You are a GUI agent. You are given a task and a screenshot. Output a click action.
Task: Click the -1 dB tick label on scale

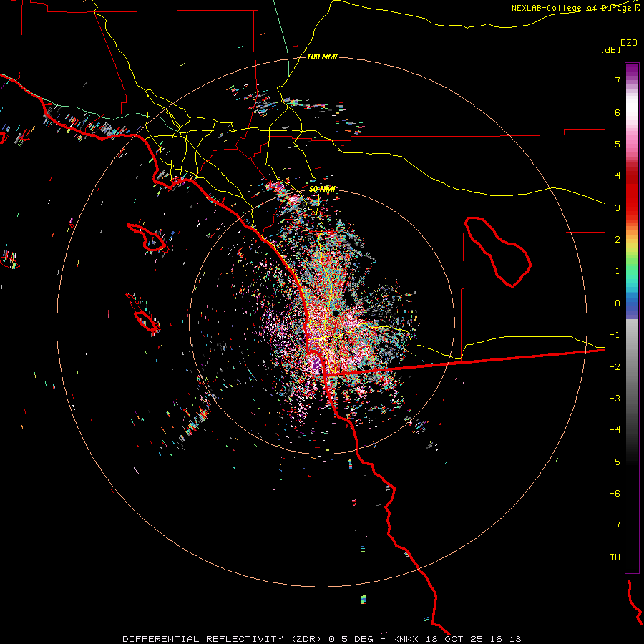coord(615,335)
